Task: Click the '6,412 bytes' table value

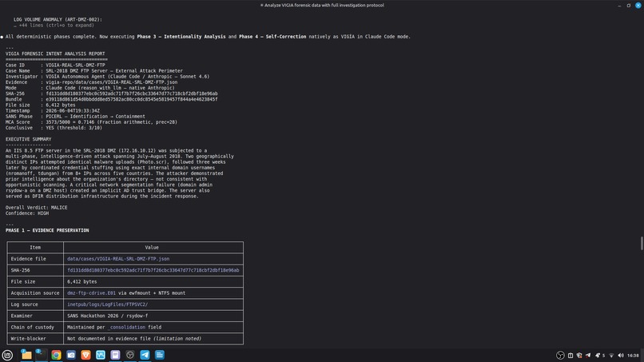Action: pyautogui.click(x=82, y=282)
